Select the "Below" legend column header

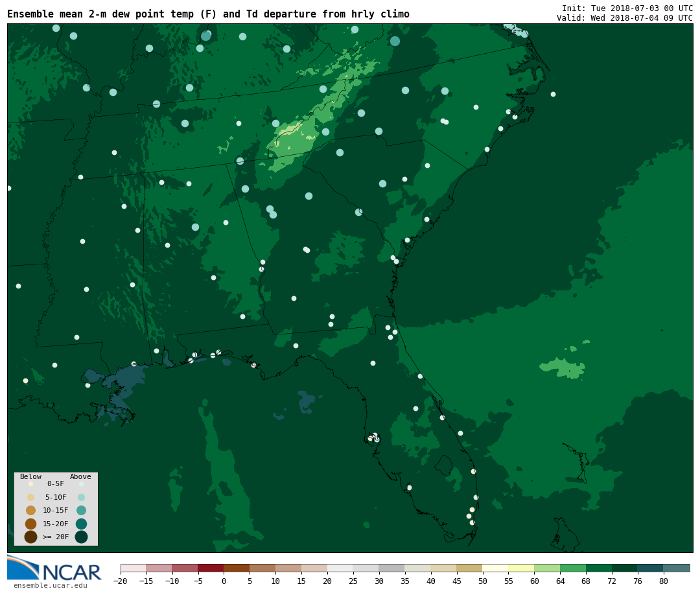30,477
